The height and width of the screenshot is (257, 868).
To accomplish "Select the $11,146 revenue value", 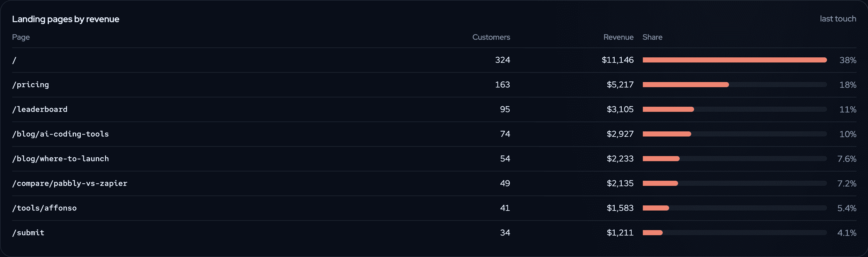I will [x=618, y=60].
